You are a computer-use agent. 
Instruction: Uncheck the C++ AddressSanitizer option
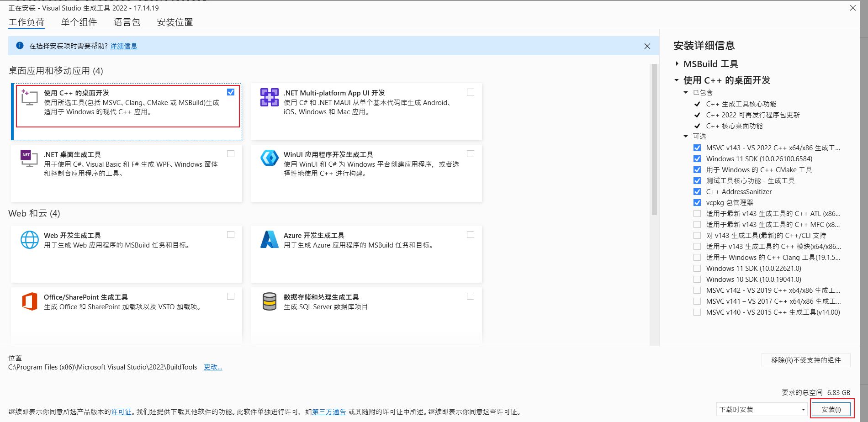[x=697, y=192]
